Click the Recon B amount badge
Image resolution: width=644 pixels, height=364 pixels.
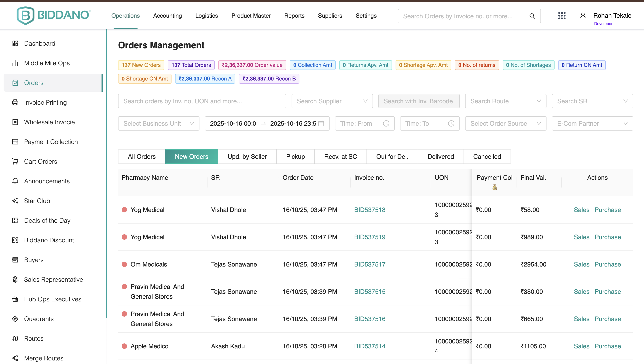[x=269, y=79]
